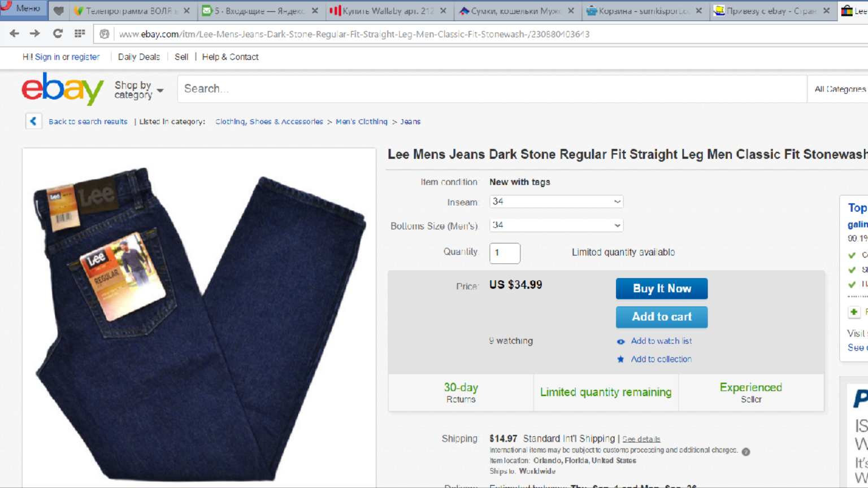The image size is (868, 488).
Task: Click the browser forward arrow icon
Action: pyautogui.click(x=35, y=34)
